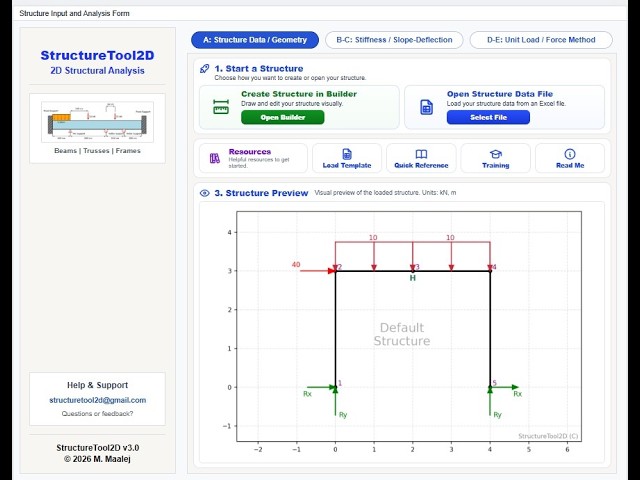Click the Load Template button
The width and height of the screenshot is (640, 480).
347,158
